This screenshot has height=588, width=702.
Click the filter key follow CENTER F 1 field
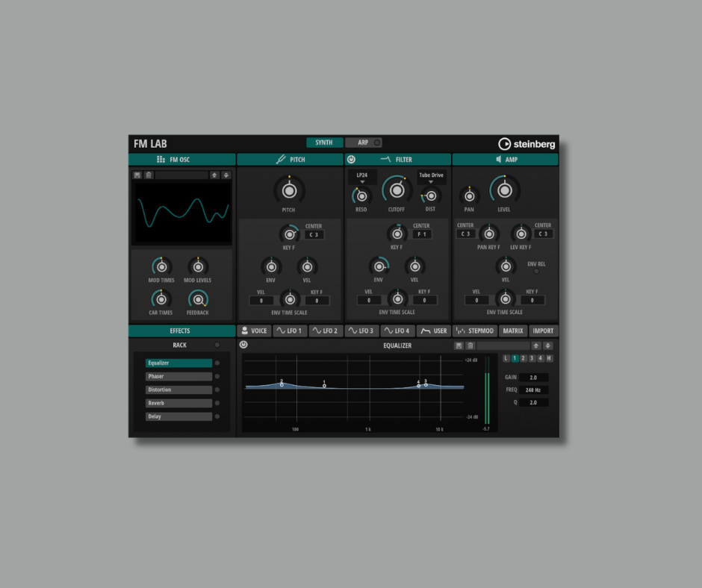click(422, 234)
